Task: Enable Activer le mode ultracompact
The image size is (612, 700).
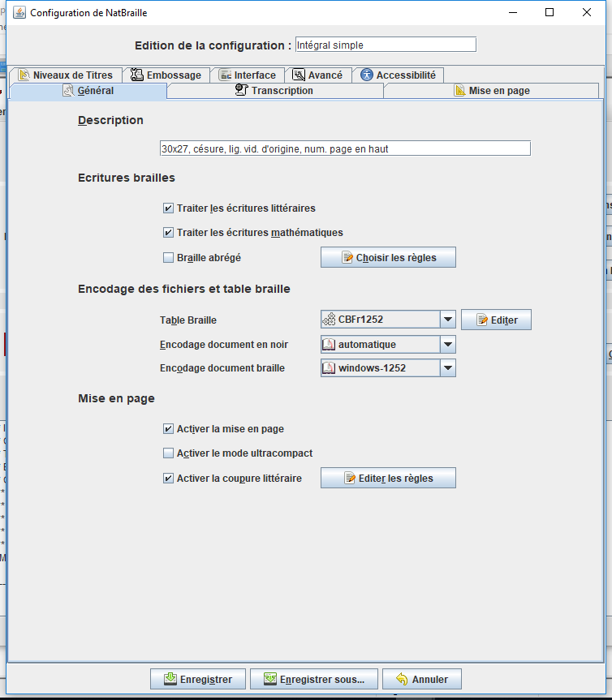Action: point(168,453)
